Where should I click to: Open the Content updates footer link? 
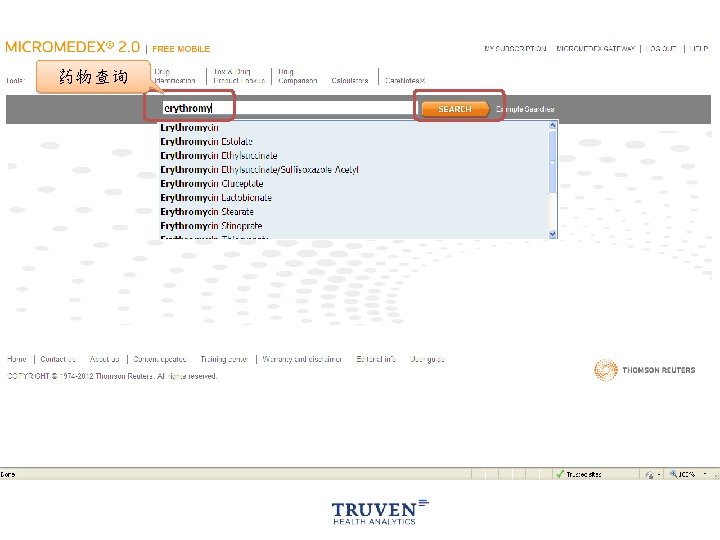160,359
